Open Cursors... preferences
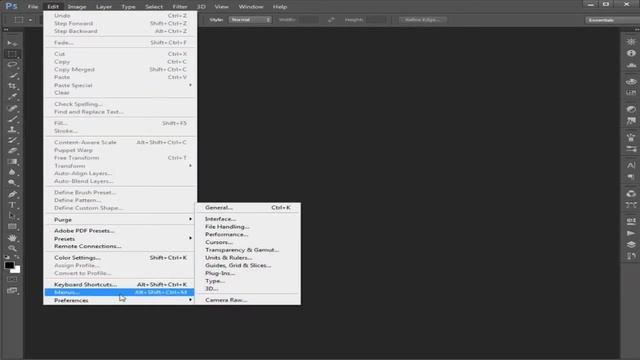Image resolution: width=640 pixels, height=360 pixels. (248, 242)
